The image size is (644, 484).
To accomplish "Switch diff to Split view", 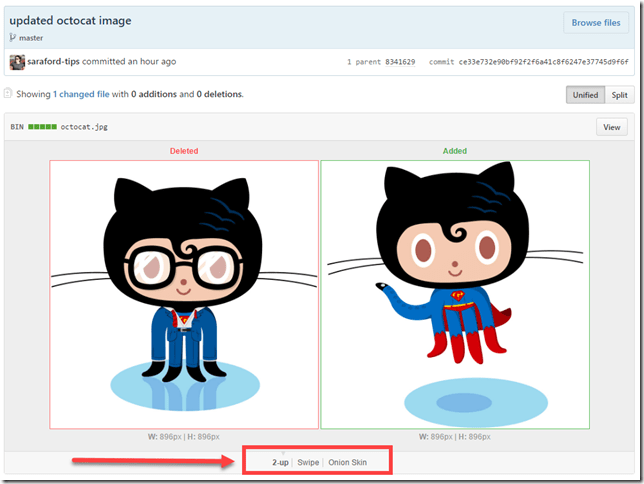I will (619, 95).
